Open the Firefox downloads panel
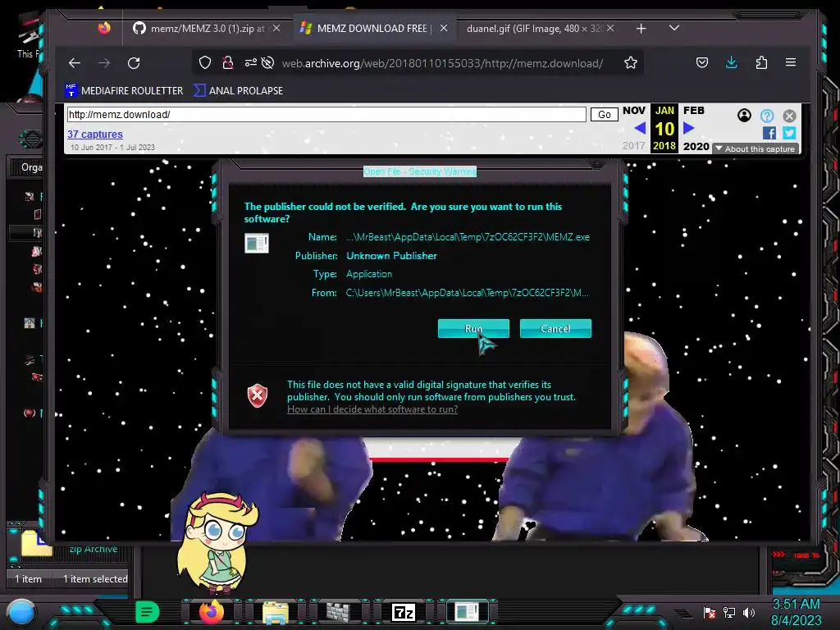The width and height of the screenshot is (840, 630). (731, 62)
